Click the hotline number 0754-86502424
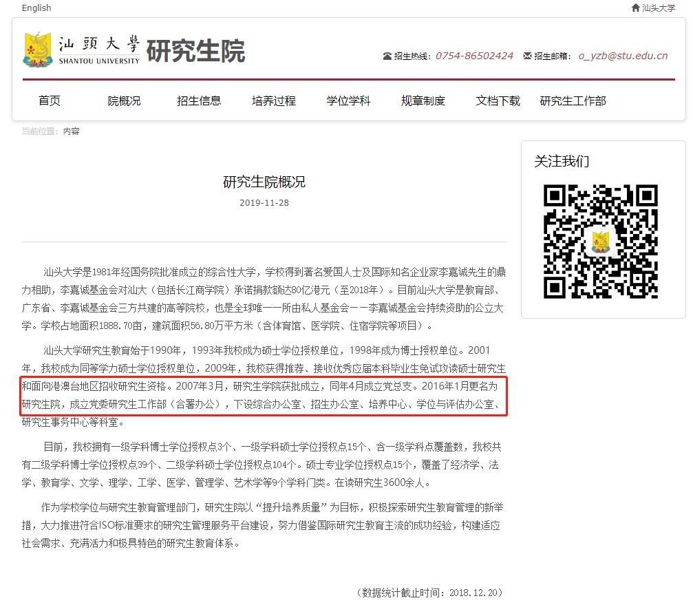Image resolution: width=693 pixels, height=616 pixels. [474, 56]
